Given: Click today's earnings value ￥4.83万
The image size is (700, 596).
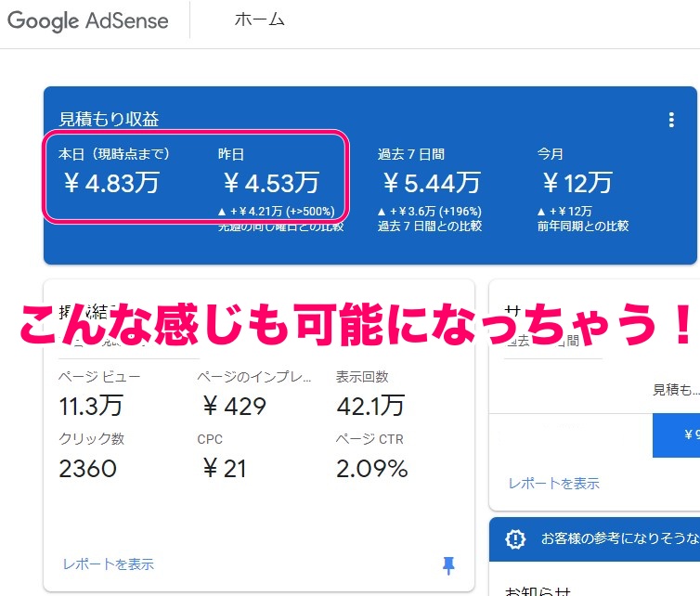Looking at the screenshot, I should 110,183.
